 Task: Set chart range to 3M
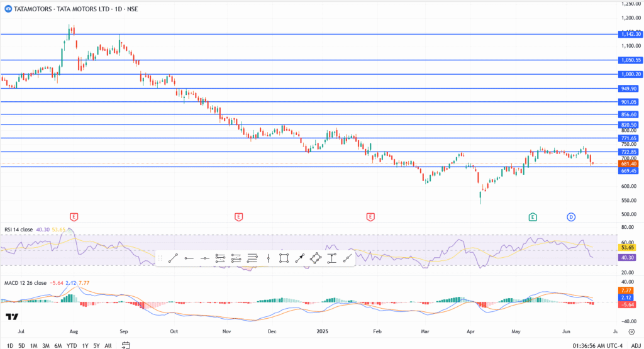45,346
